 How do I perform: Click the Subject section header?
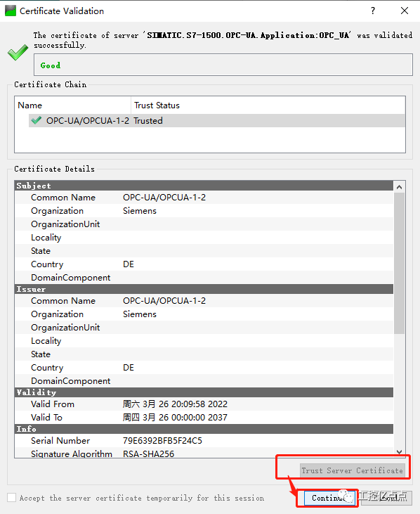(204, 186)
